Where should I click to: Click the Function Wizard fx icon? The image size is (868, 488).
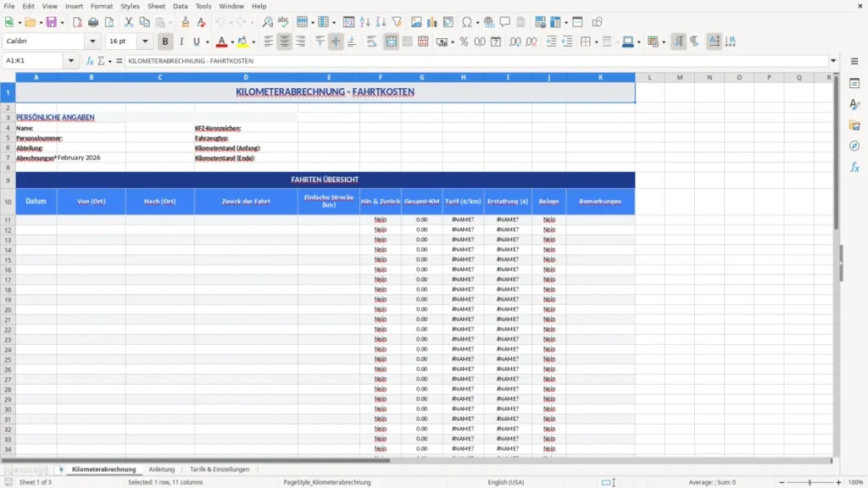click(90, 61)
